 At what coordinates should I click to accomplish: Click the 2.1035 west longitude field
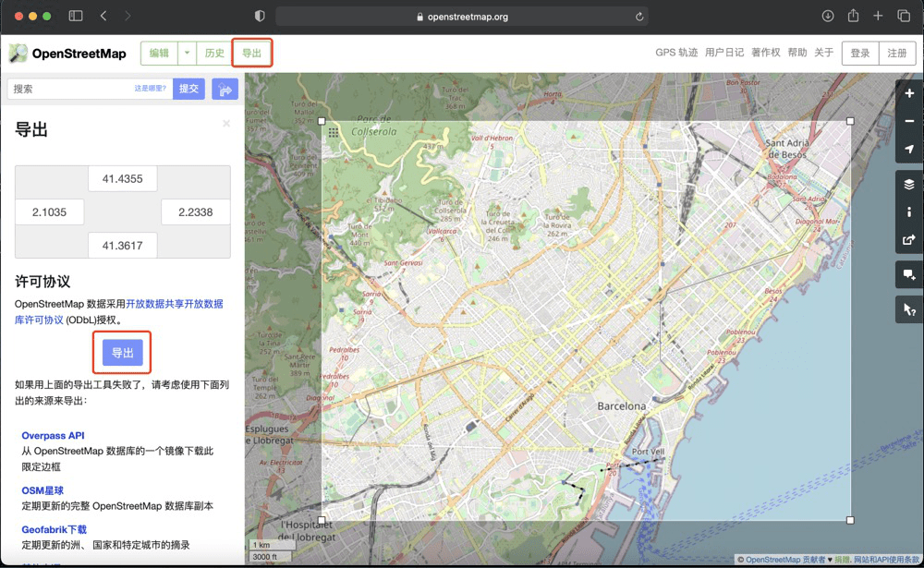[50, 212]
